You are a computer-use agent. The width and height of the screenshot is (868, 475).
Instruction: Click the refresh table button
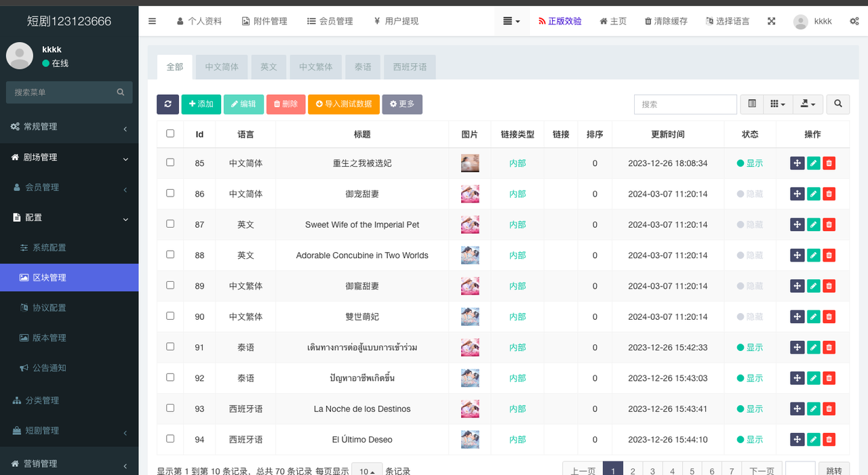click(167, 104)
